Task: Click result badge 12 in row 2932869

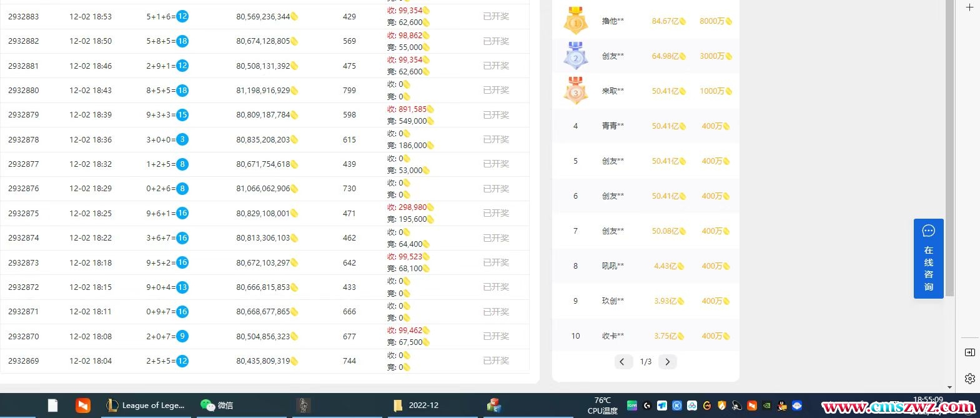Action: pos(182,361)
